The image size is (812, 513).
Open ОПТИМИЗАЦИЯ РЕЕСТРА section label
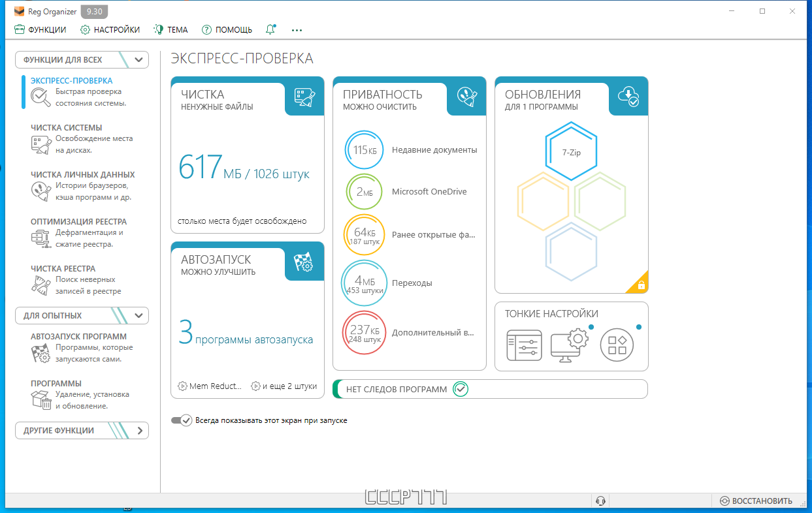click(78, 222)
